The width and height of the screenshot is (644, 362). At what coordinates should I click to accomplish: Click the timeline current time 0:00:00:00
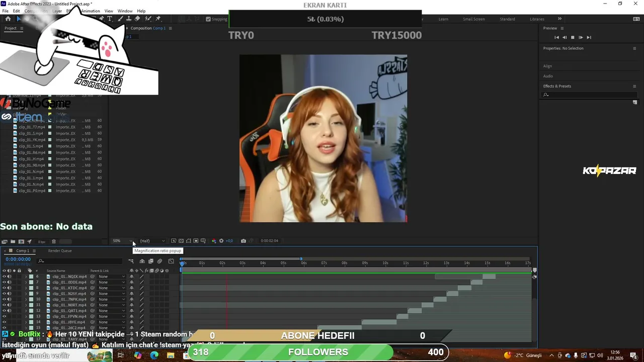click(x=18, y=259)
